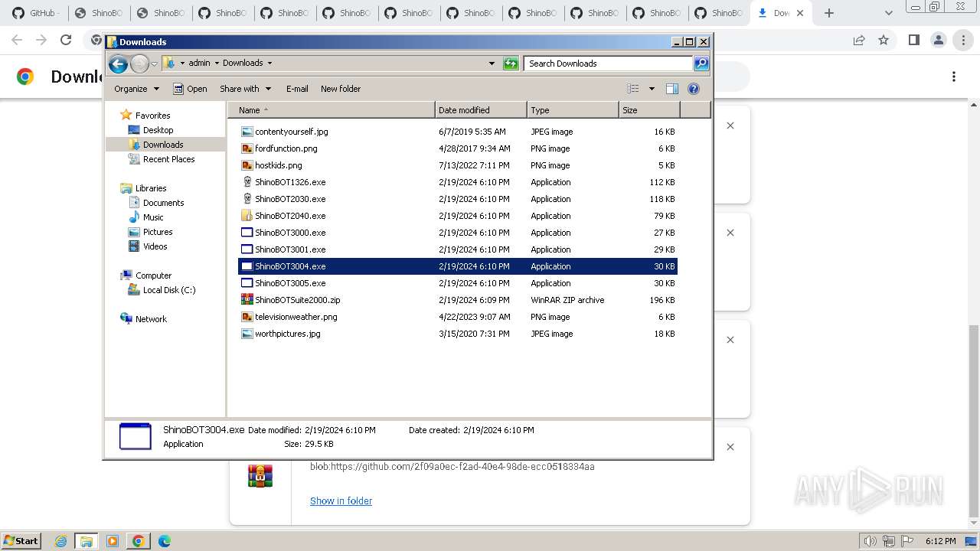This screenshot has width=980, height=551.
Task: Sort files by Date modified column
Action: [481, 110]
